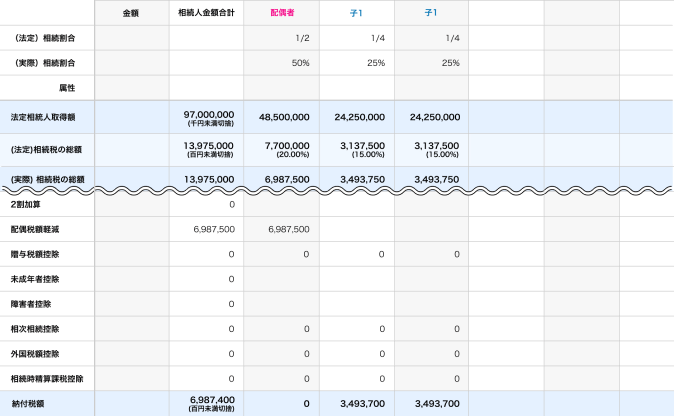
Task: Click the 配偶税額軽減 row label
Action: pos(35,229)
